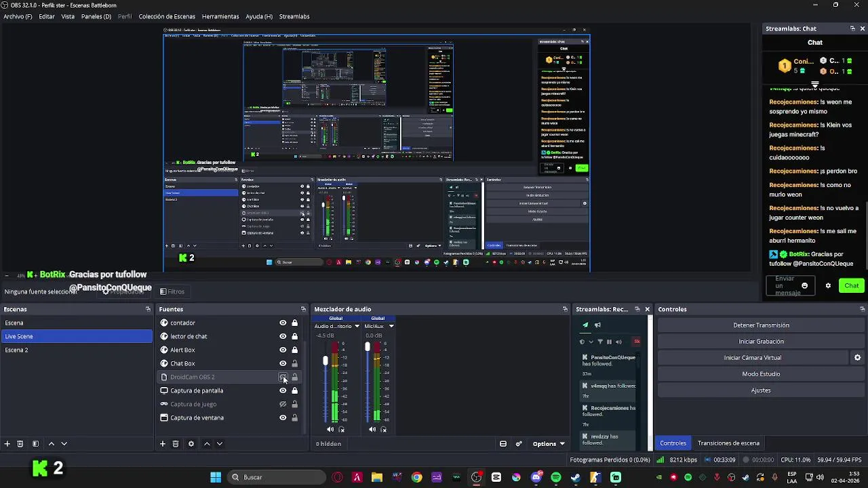Viewport: 868px width, 488px height.
Task: Delete the selected scene using the Escenas trash icon
Action: (20, 444)
